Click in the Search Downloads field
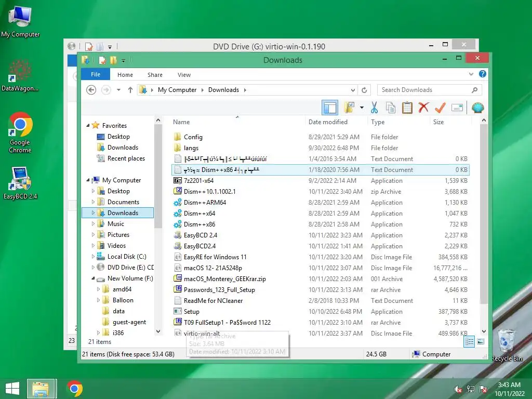Image resolution: width=532 pixels, height=399 pixels. (x=429, y=90)
